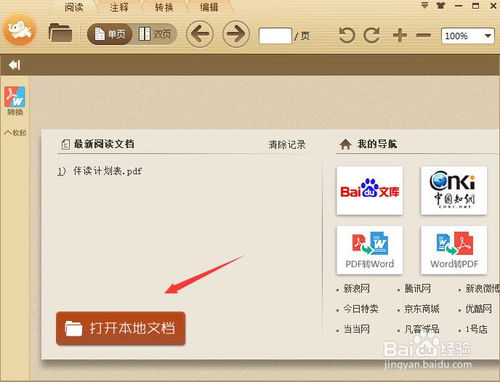The height and width of the screenshot is (382, 500).
Task: Zoom out with the minus icon
Action: click(423, 35)
